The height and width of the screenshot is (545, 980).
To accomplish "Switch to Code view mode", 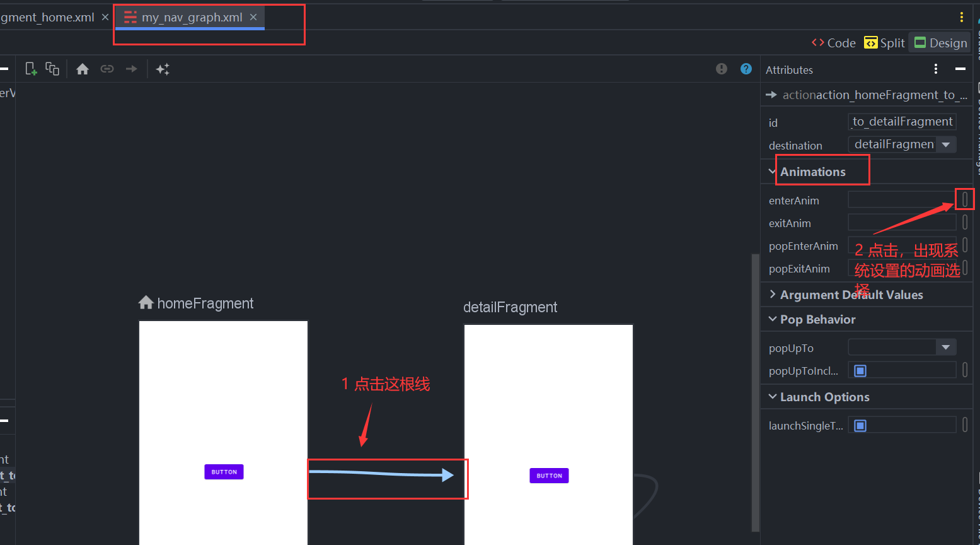I will pos(834,43).
